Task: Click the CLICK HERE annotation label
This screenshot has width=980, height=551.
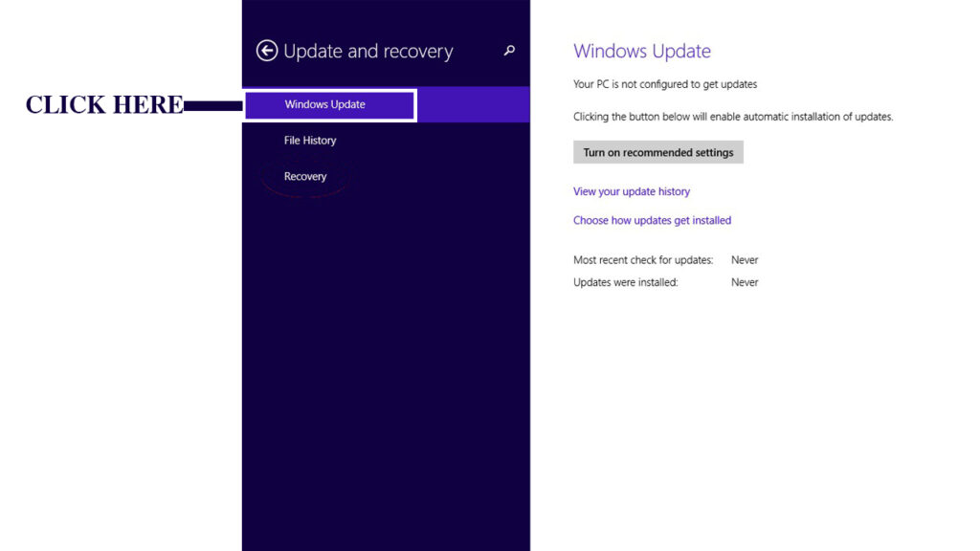Action: (105, 105)
